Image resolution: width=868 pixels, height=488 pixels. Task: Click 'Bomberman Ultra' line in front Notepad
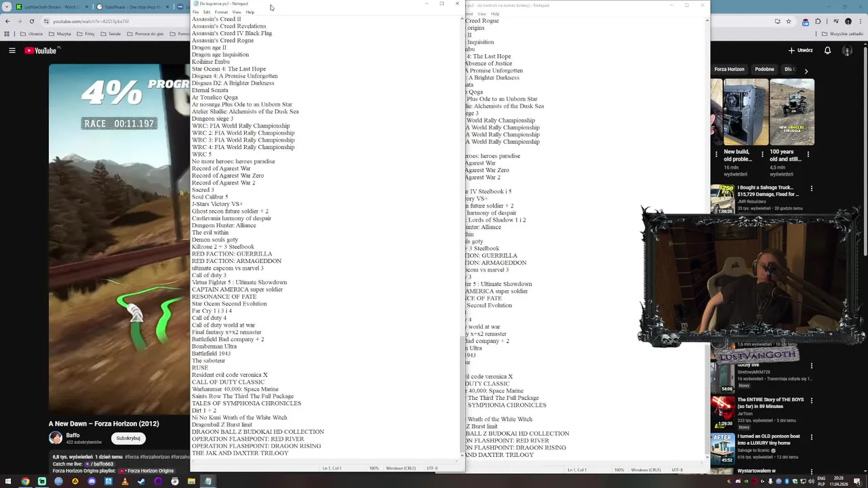pos(214,346)
